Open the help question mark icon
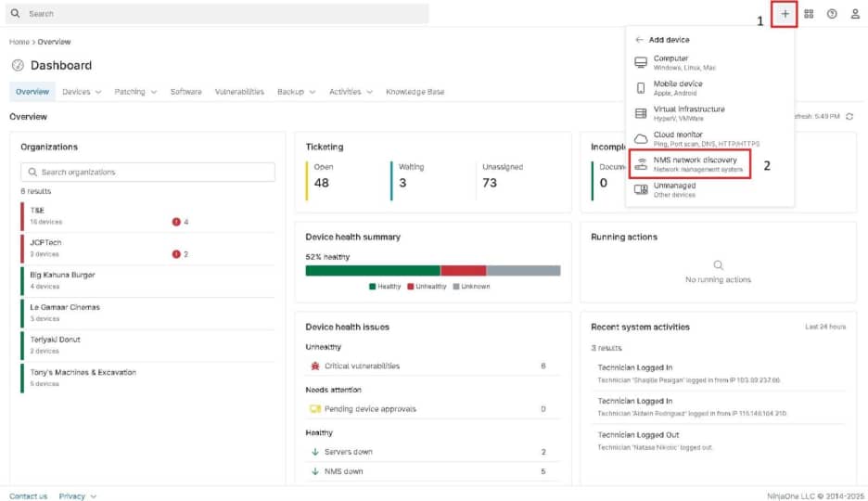Image resolution: width=868 pixels, height=501 pixels. click(832, 14)
